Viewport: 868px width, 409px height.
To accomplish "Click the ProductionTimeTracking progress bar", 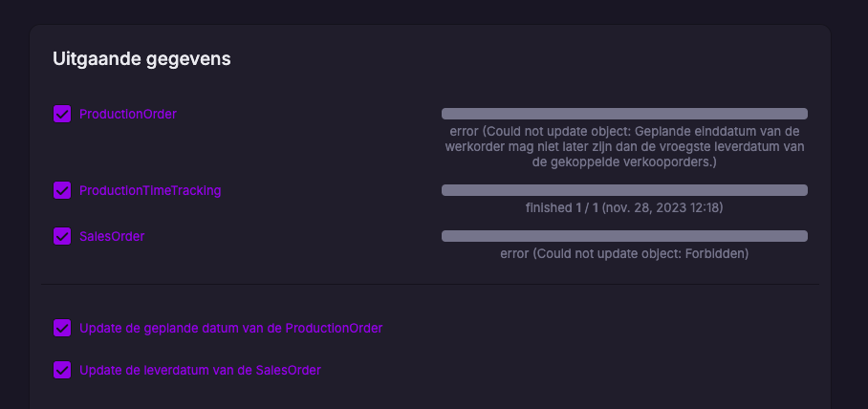I will pyautogui.click(x=624, y=190).
